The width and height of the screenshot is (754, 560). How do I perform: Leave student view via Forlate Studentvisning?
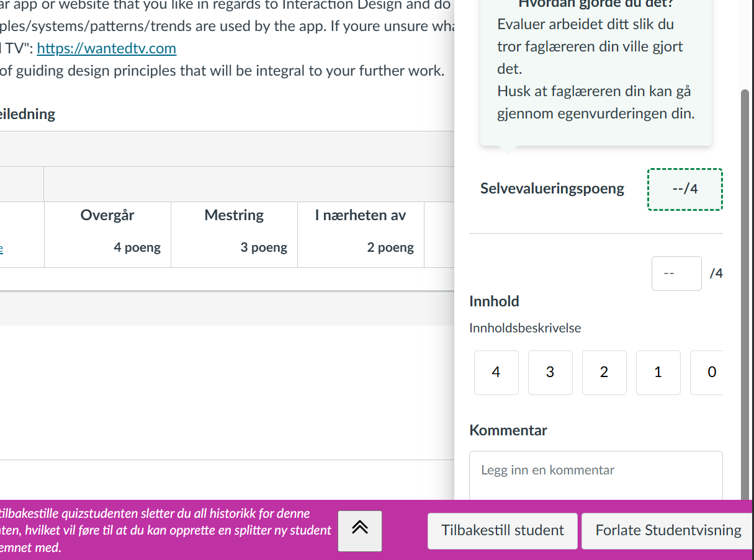pyautogui.click(x=668, y=531)
